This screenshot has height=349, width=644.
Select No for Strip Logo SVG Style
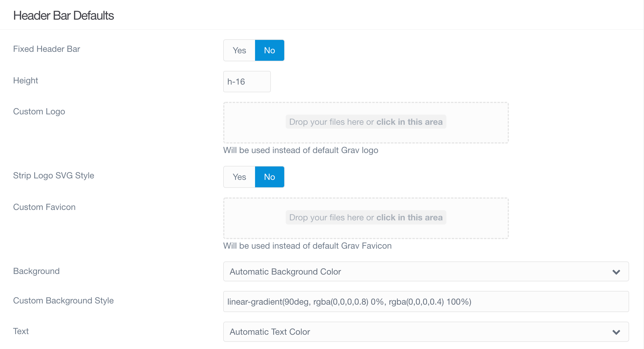(270, 177)
